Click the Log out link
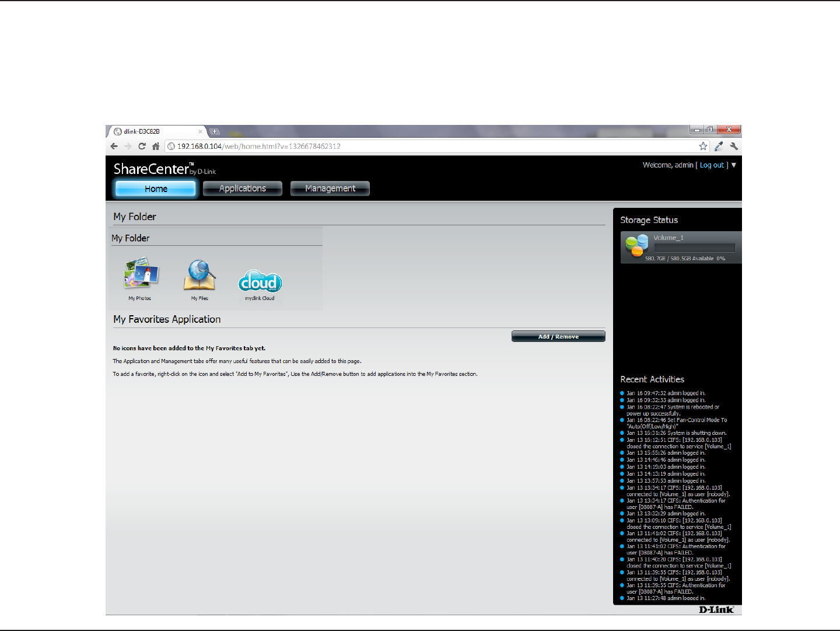The height and width of the screenshot is (631, 840). click(x=712, y=165)
